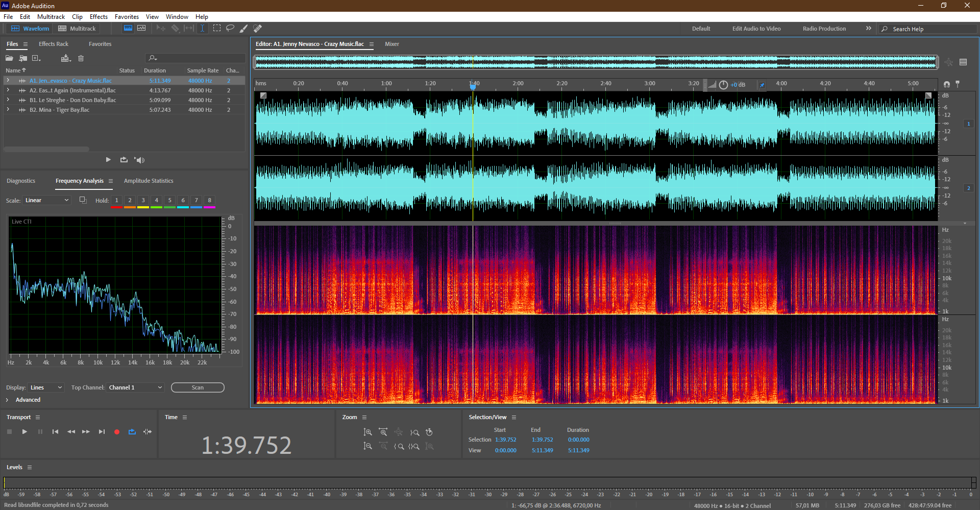
Task: Toggle Show Spectral Pitch Display
Action: coord(141,29)
